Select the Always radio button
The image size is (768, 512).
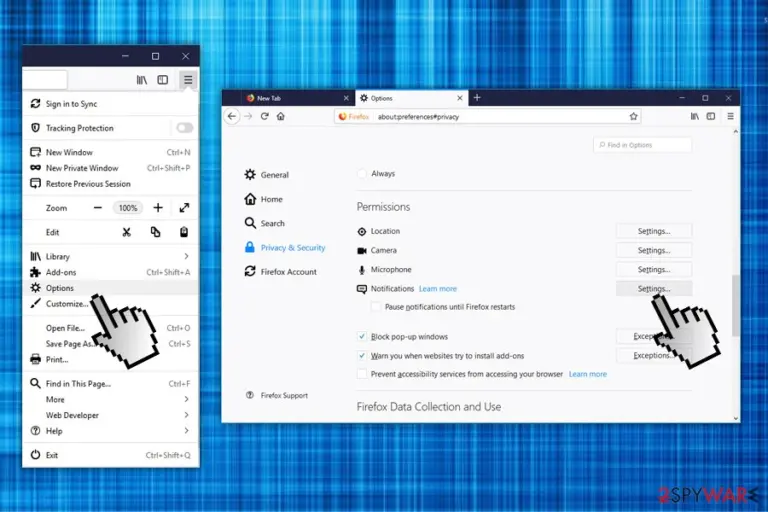pyautogui.click(x=361, y=173)
